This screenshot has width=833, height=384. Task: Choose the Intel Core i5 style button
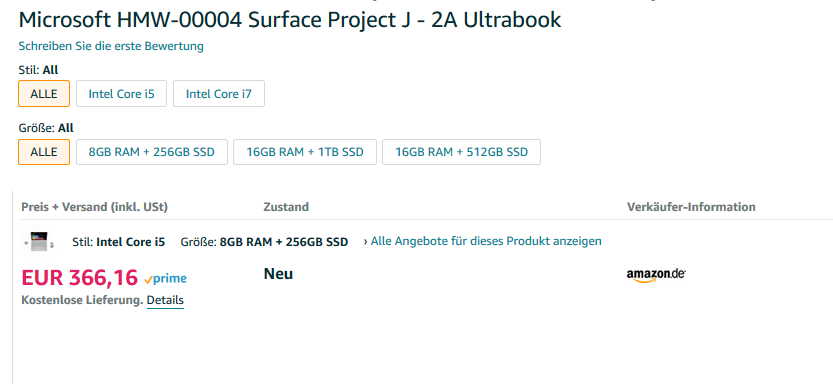point(121,94)
